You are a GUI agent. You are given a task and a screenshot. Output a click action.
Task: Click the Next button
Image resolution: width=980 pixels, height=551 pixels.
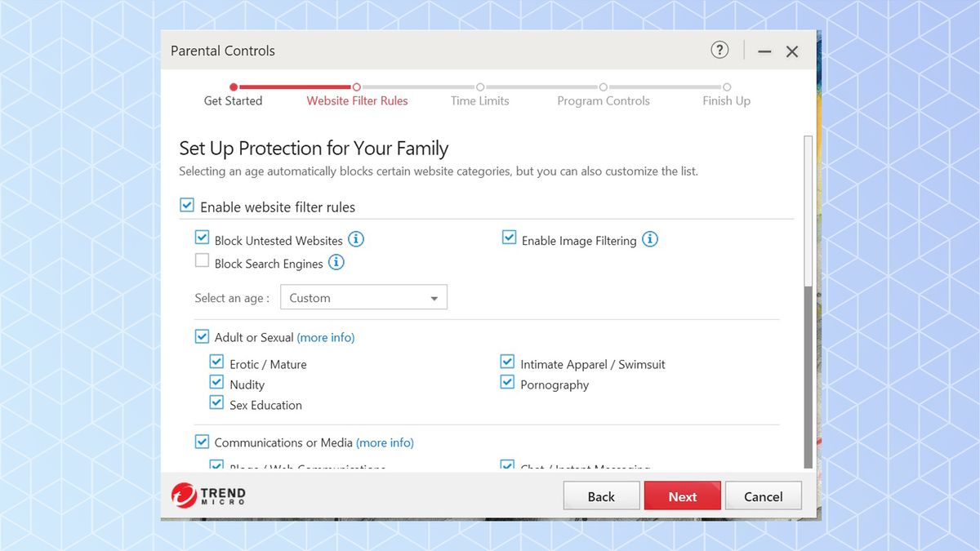[x=682, y=495]
